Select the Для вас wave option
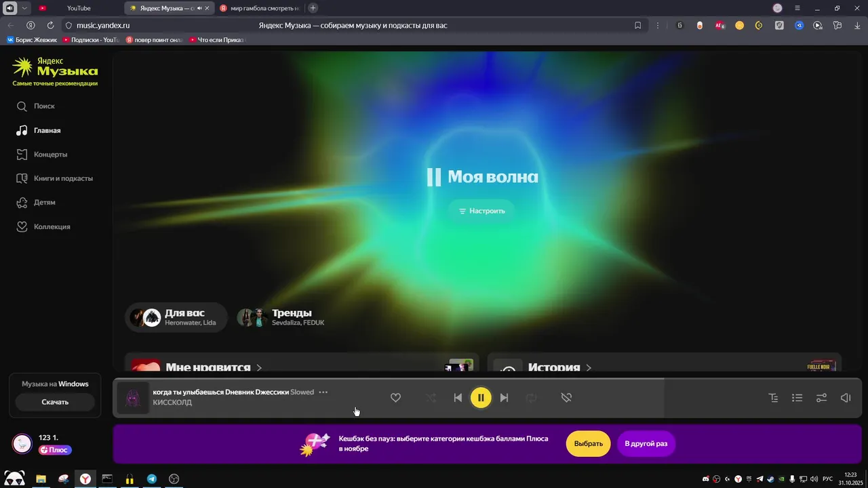Viewport: 868px width, 488px height. [176, 317]
